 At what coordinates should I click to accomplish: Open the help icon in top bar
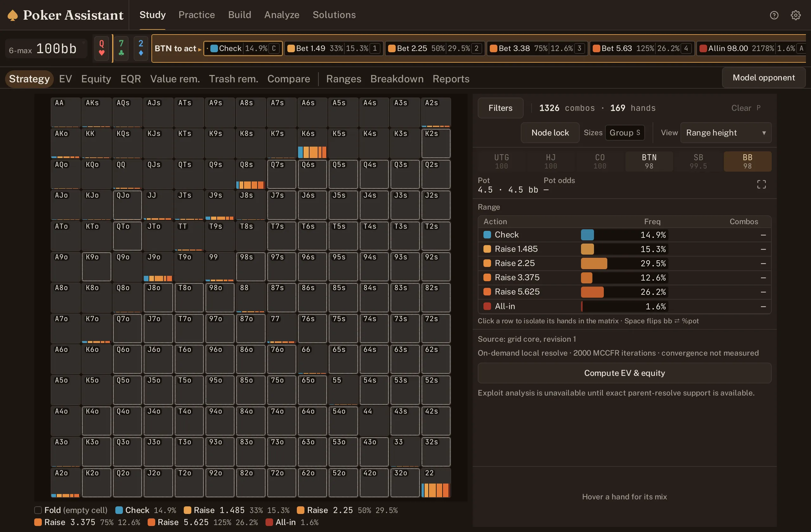(774, 15)
